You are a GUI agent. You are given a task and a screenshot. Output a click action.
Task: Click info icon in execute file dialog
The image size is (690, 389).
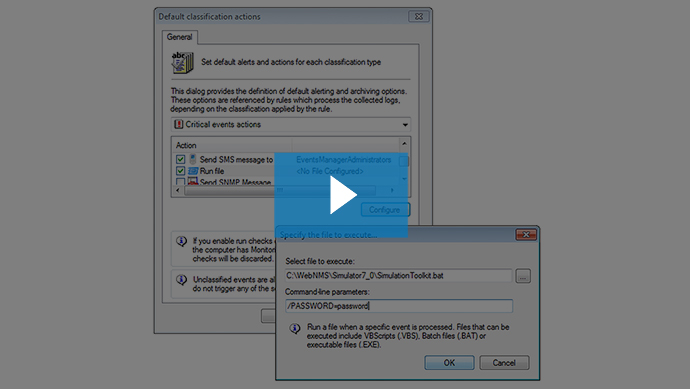pos(295,328)
